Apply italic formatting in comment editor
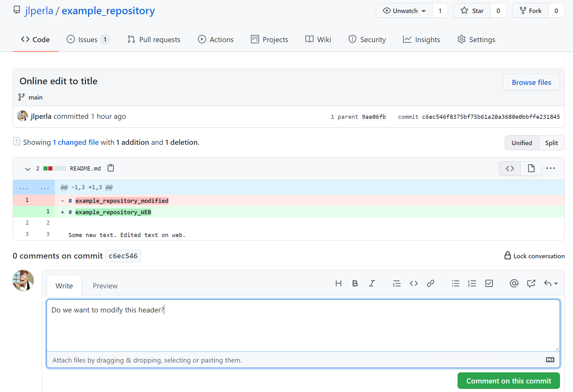The height and width of the screenshot is (392, 573). 372,283
